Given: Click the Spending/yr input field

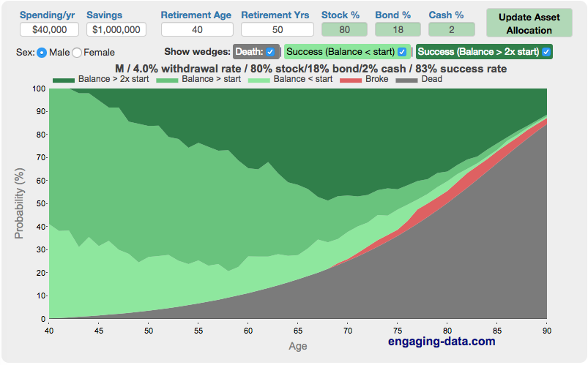Looking at the screenshot, I should tap(50, 29).
